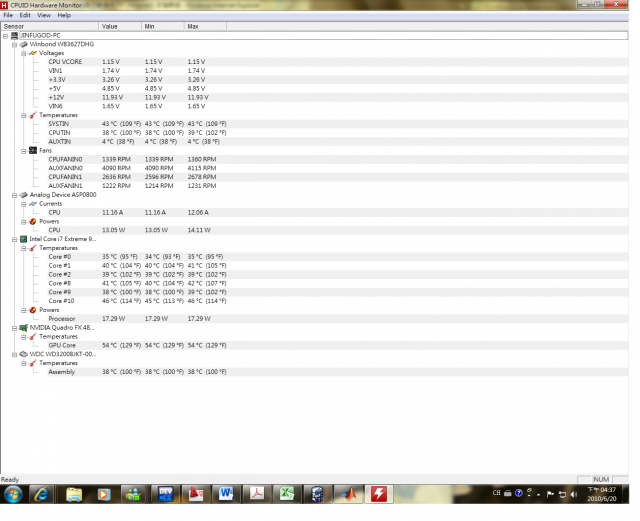Select the GPU Core temperature row

pyautogui.click(x=338, y=345)
